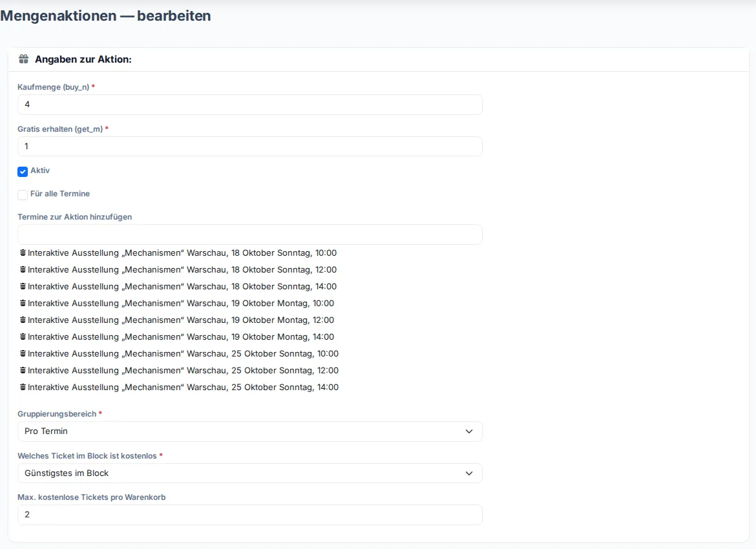Delete the 25 Oktober Sonntag 10:00 date
Screen dimensions: 756x549
23,354
